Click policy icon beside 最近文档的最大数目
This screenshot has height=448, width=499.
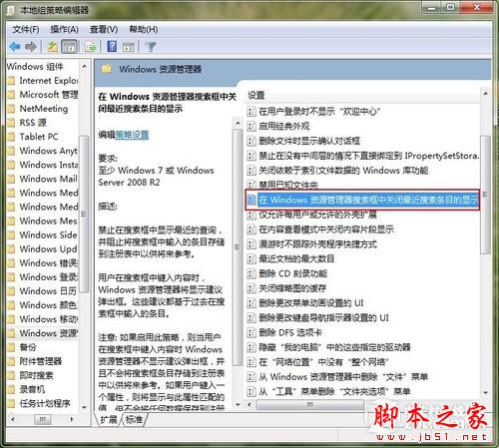pos(251,258)
